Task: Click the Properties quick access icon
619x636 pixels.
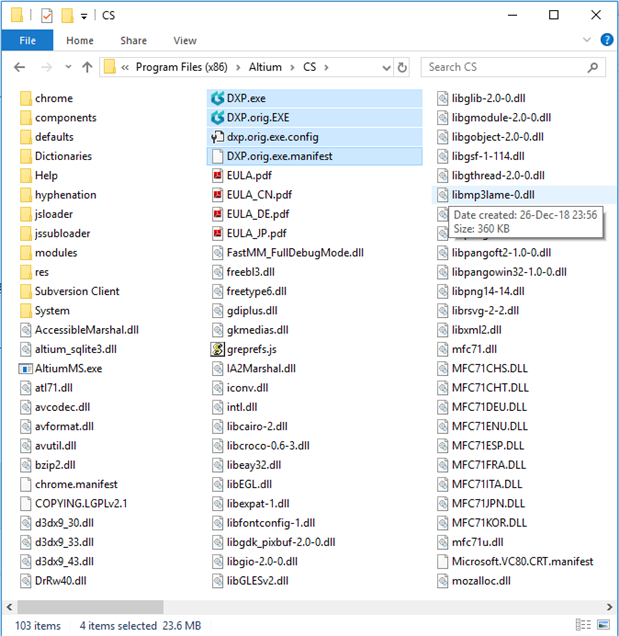Action: pos(47,15)
